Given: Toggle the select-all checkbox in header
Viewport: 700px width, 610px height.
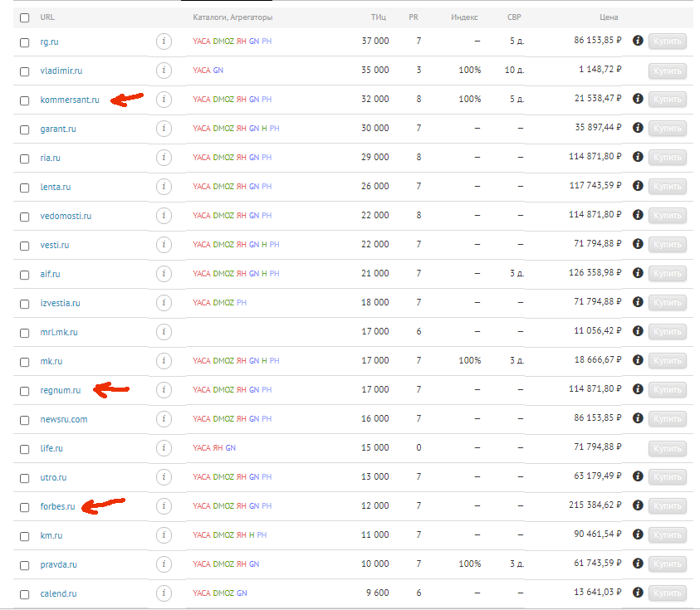Looking at the screenshot, I should tap(25, 18).
